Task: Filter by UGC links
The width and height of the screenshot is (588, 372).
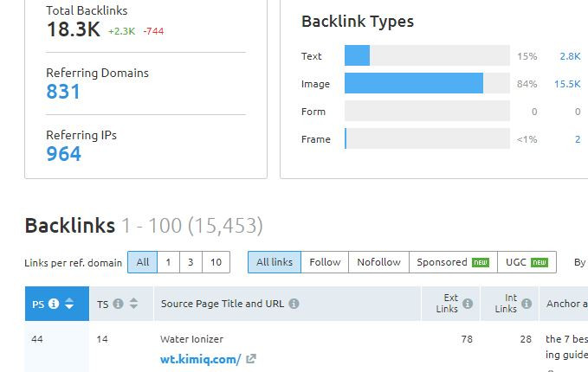Action: [x=527, y=262]
